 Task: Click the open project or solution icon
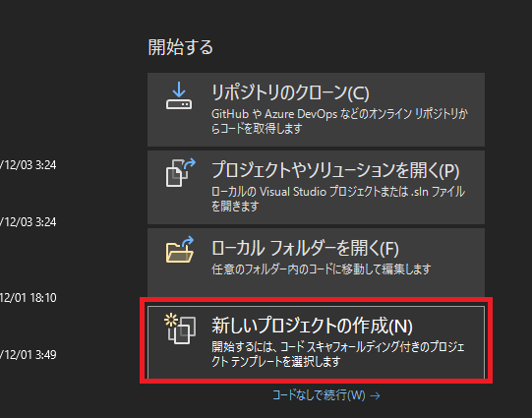pos(181,172)
